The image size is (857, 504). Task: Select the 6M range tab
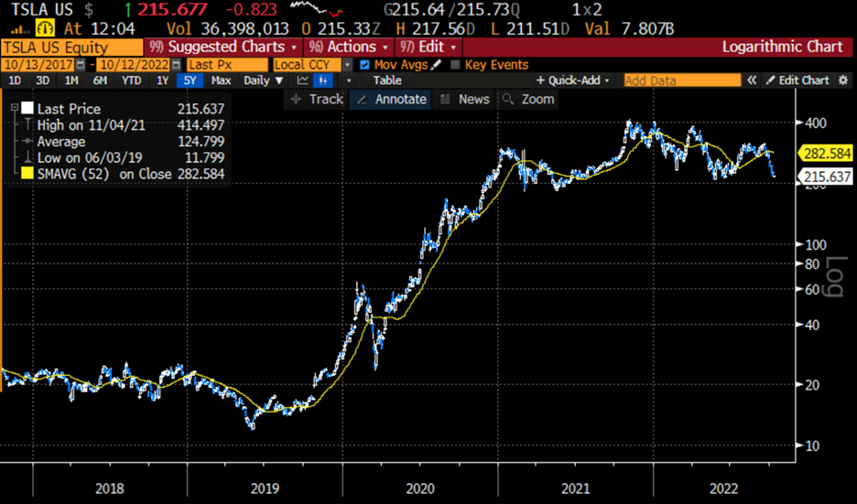(100, 80)
